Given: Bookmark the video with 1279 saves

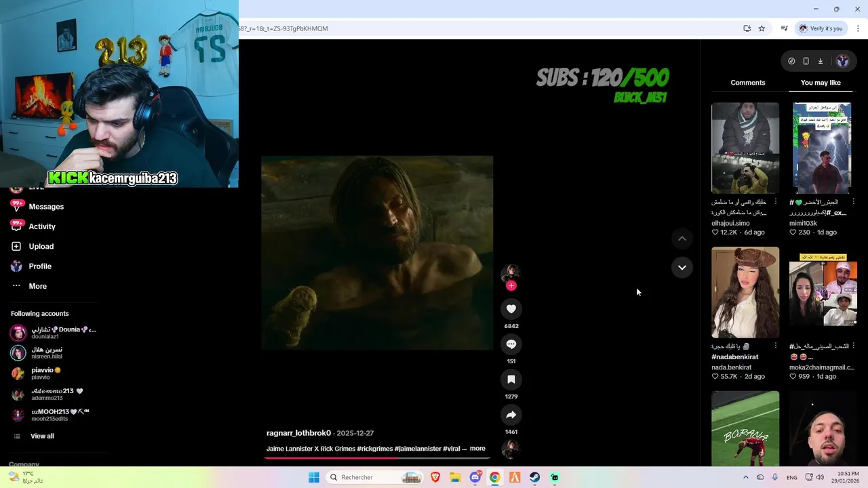Looking at the screenshot, I should [511, 380].
